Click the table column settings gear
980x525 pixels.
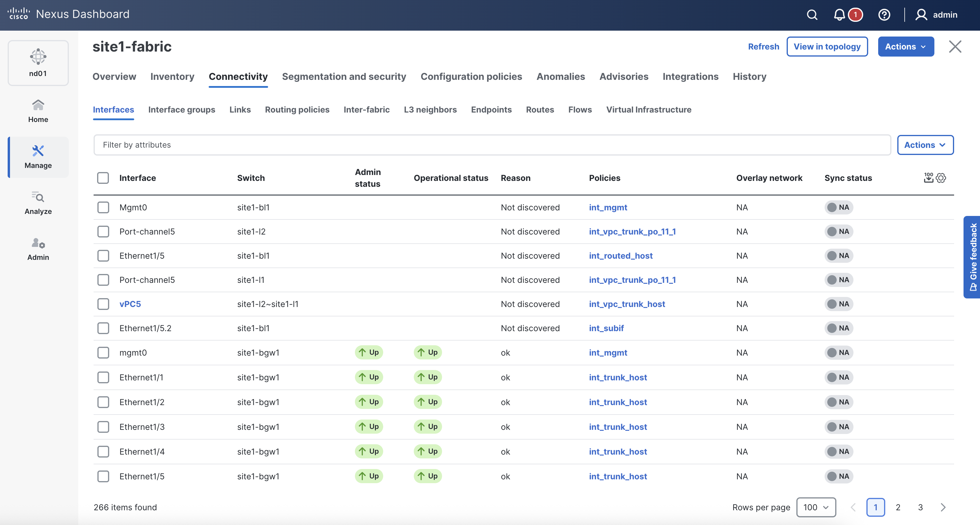(x=941, y=178)
